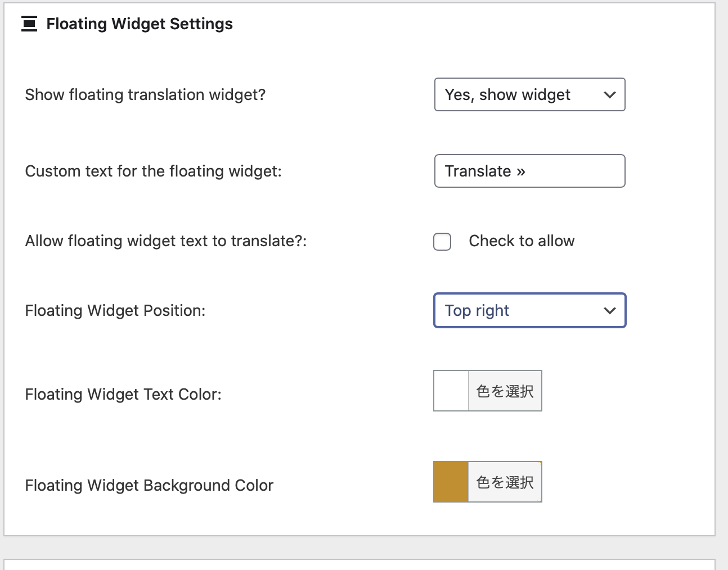Click the "Floating Widget Position" label
The image size is (728, 570).
[115, 311]
